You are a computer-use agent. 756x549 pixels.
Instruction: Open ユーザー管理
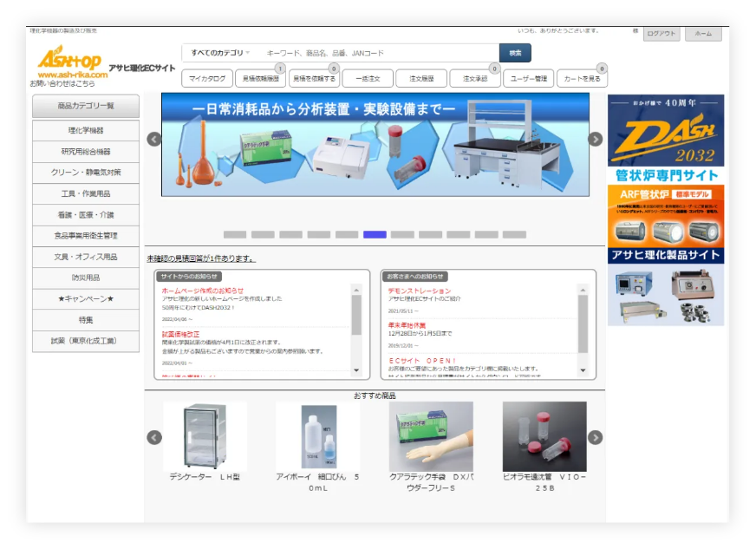click(529, 79)
